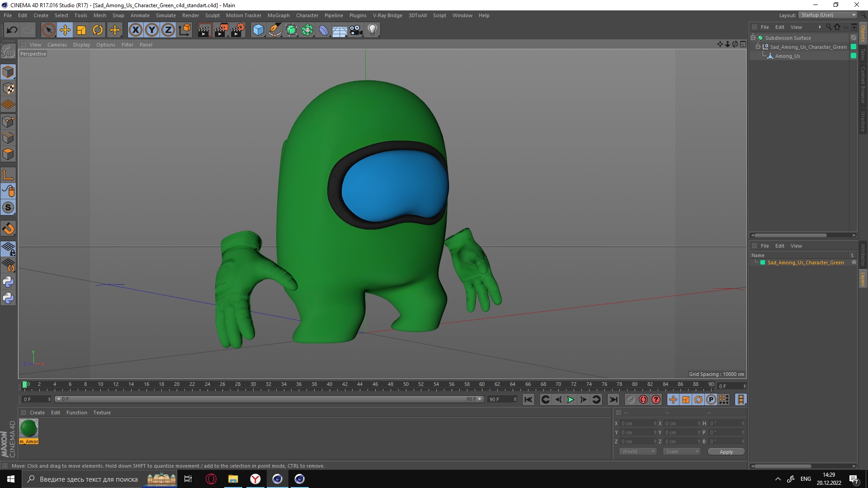Image resolution: width=868 pixels, height=488 pixels.
Task: Add Subdivision Surface generator icon
Action: pos(291,30)
